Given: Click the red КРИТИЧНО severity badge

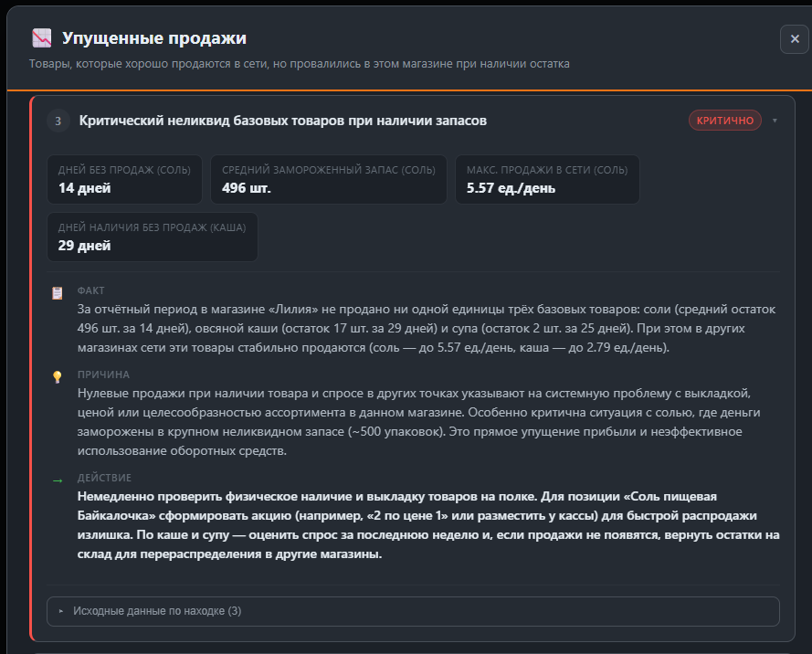Looking at the screenshot, I should pyautogui.click(x=724, y=121).
